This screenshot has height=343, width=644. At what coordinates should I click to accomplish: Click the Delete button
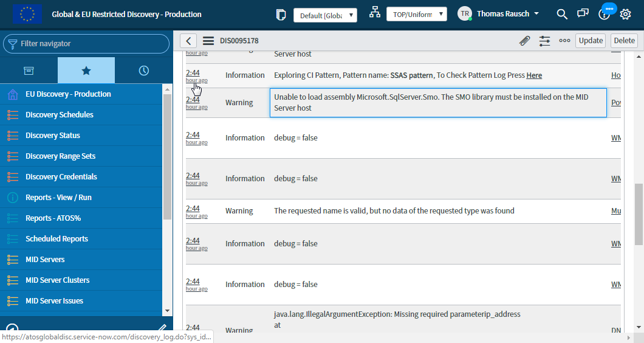tap(624, 41)
